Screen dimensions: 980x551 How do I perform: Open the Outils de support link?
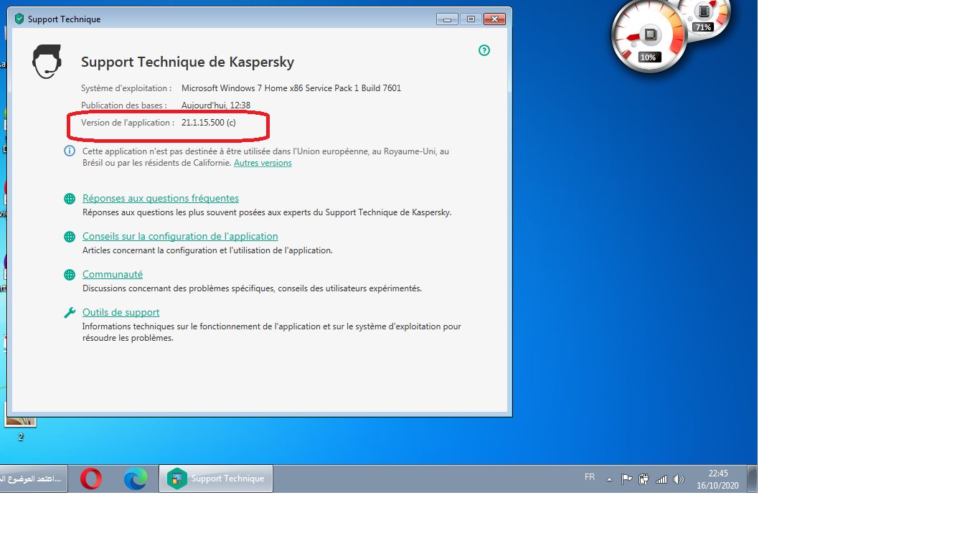121,312
